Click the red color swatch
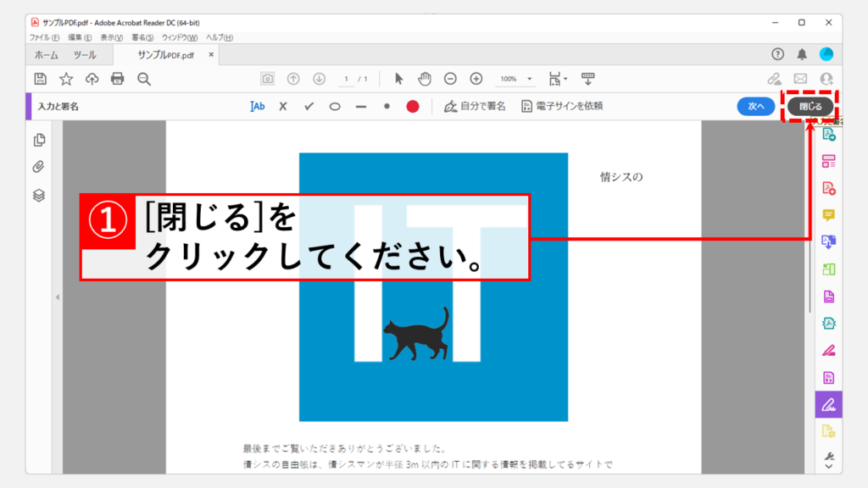The height and width of the screenshot is (488, 868). pos(413,106)
